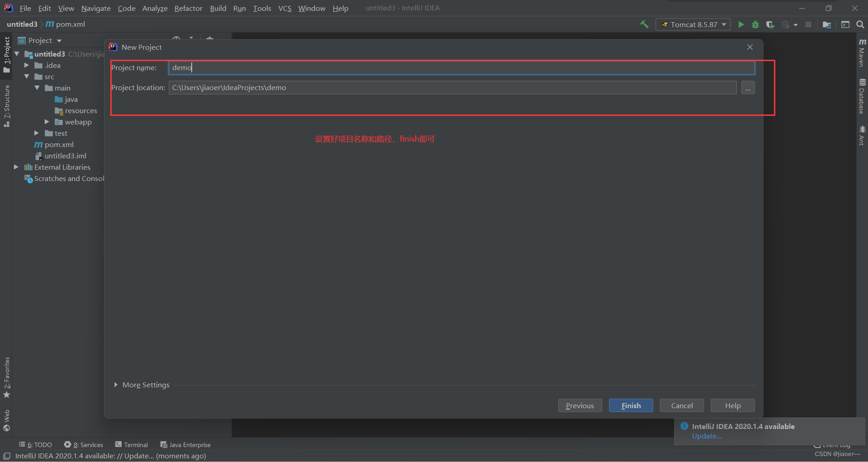Click the Stop square icon
Screen dimensions: 868x462
point(808,24)
